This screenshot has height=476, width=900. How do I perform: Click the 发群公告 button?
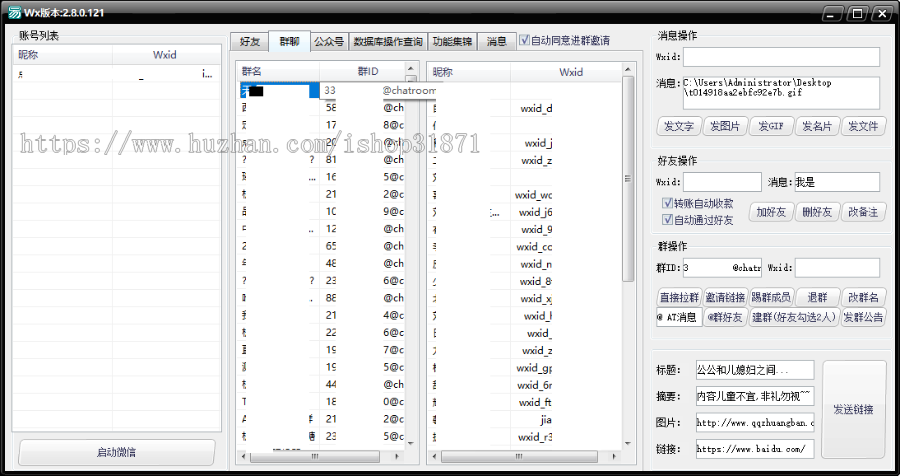tap(863, 317)
